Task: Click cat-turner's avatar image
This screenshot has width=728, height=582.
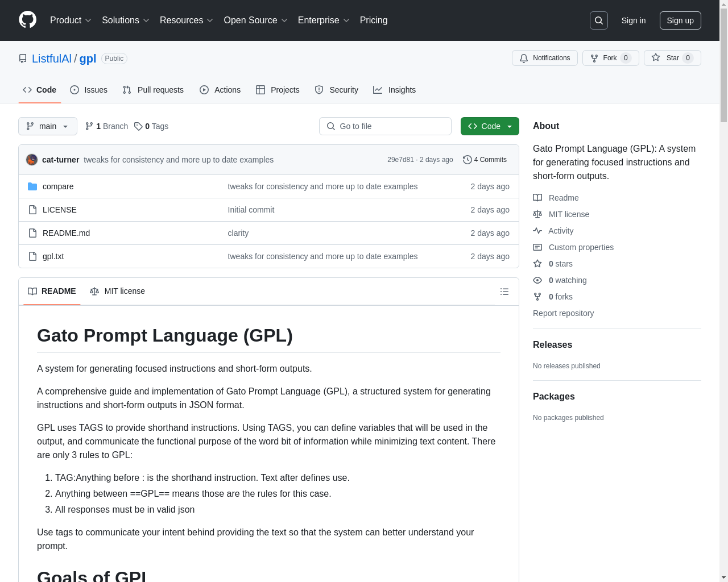Action: (x=32, y=160)
